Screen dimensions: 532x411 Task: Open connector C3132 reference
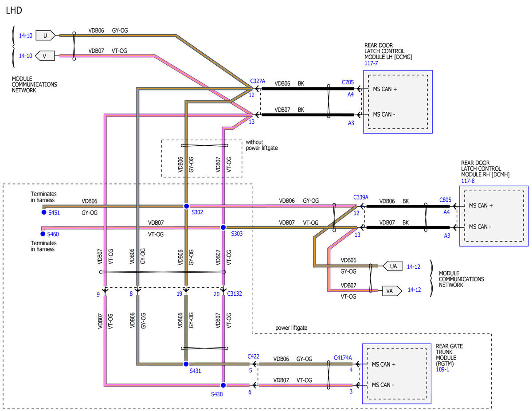coord(235,293)
